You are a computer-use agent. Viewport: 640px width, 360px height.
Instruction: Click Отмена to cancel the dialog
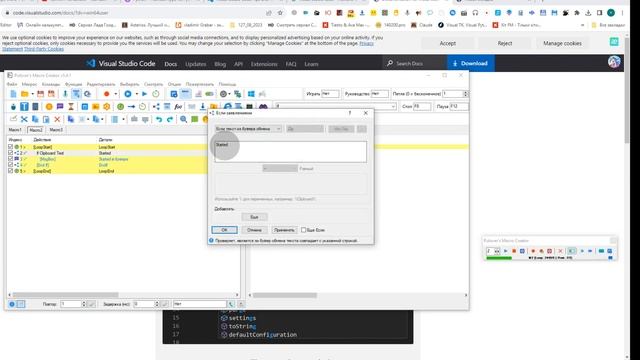254,230
